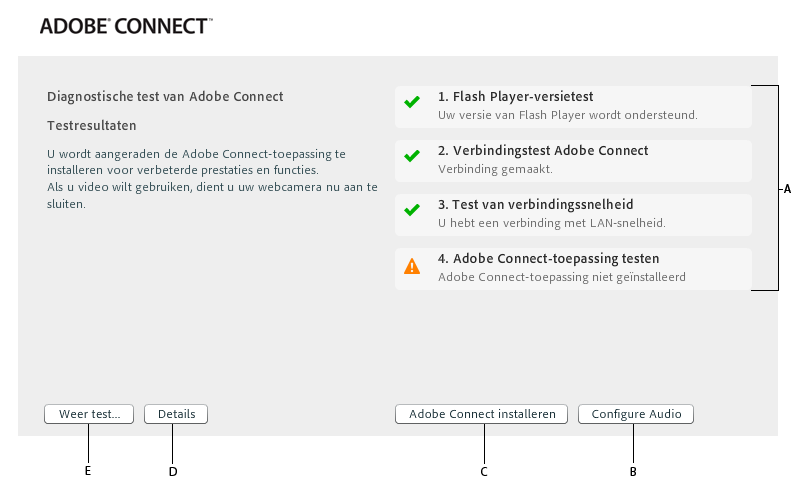The width and height of the screenshot is (795, 481).
Task: Select the Test van verbindingssnelheid result row
Action: pos(573,214)
